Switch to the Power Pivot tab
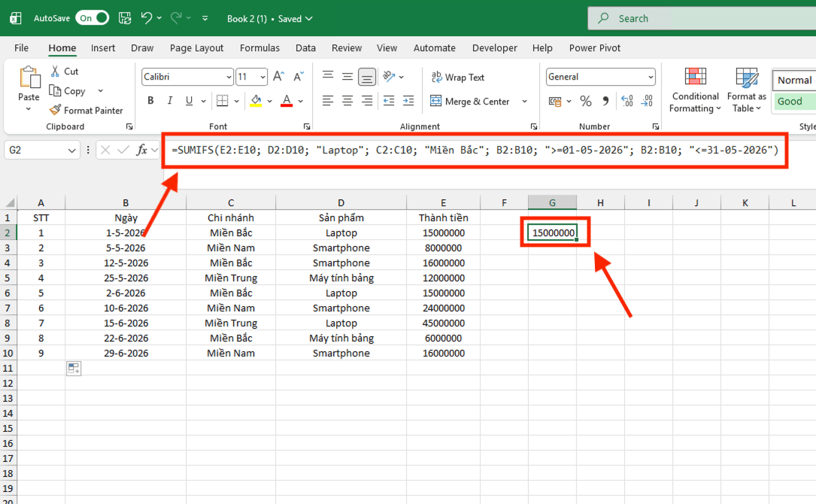Image resolution: width=816 pixels, height=504 pixels. 594,48
